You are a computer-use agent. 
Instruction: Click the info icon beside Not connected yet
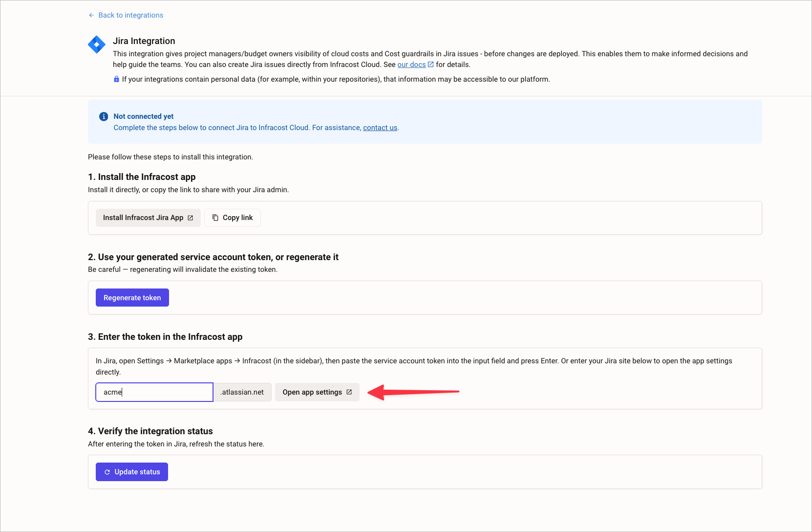(x=104, y=116)
